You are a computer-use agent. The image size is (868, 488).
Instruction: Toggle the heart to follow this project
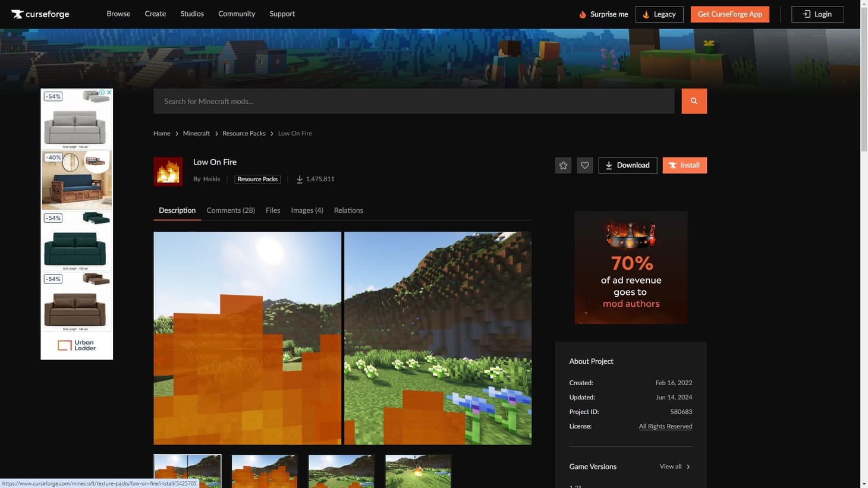pyautogui.click(x=584, y=165)
